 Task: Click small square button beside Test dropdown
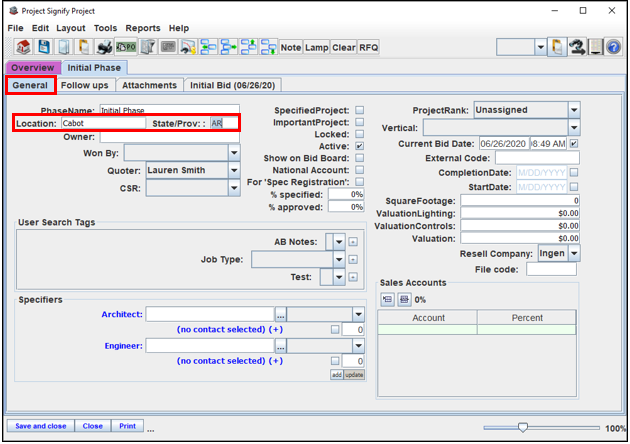(x=353, y=277)
